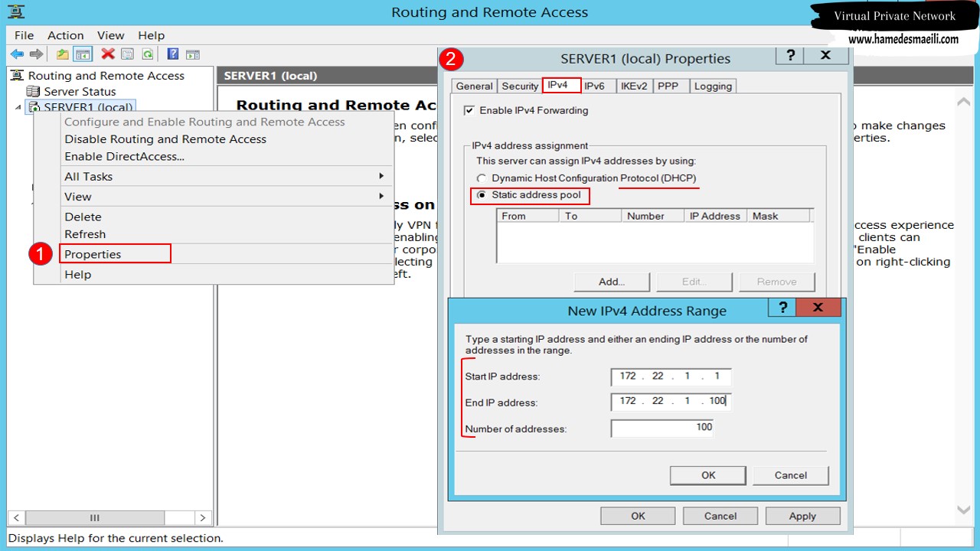Image resolution: width=980 pixels, height=551 pixels.
Task: Select the Dynamic Host Configuration Protocol radio button
Action: click(x=482, y=178)
